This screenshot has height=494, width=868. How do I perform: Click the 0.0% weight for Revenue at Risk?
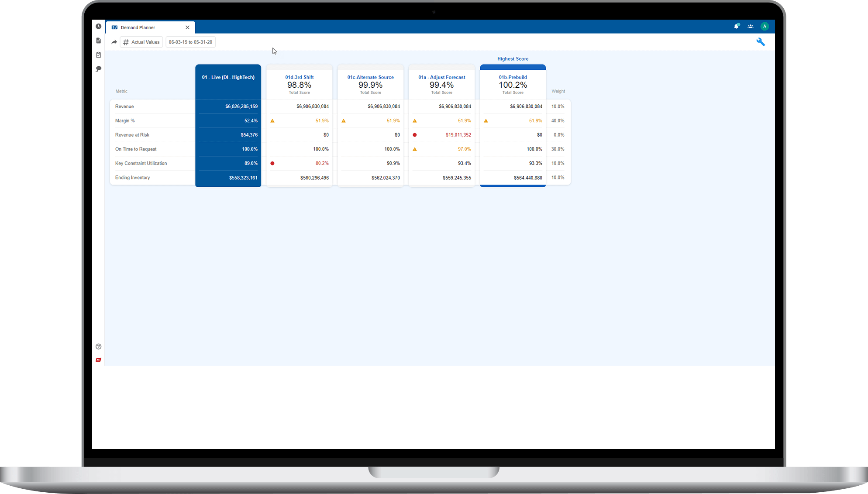pos(559,135)
